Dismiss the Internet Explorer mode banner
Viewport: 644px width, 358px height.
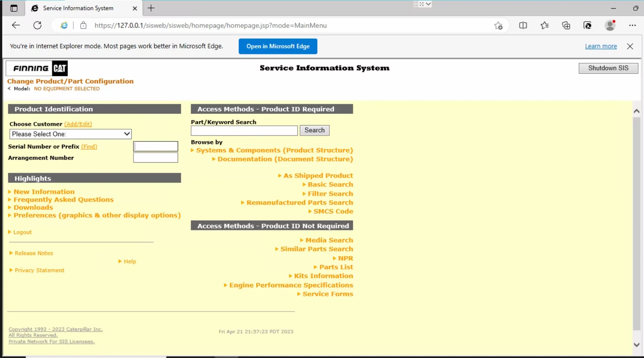pyautogui.click(x=630, y=46)
